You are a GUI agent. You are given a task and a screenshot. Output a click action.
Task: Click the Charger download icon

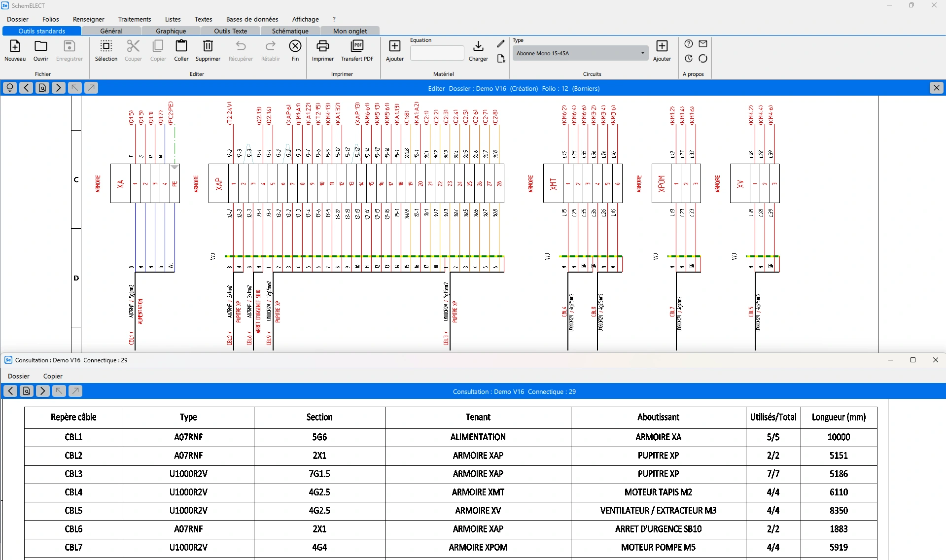pos(478,46)
